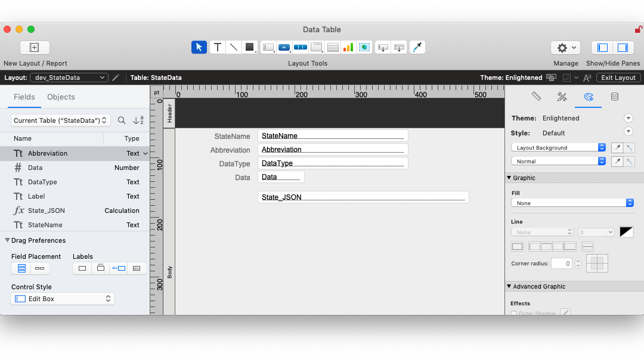Enable the Outer Shadow checkbox

tap(514, 314)
